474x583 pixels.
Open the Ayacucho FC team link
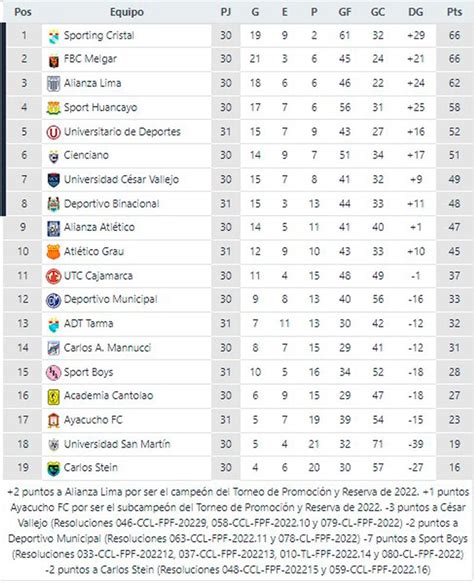tap(93, 420)
